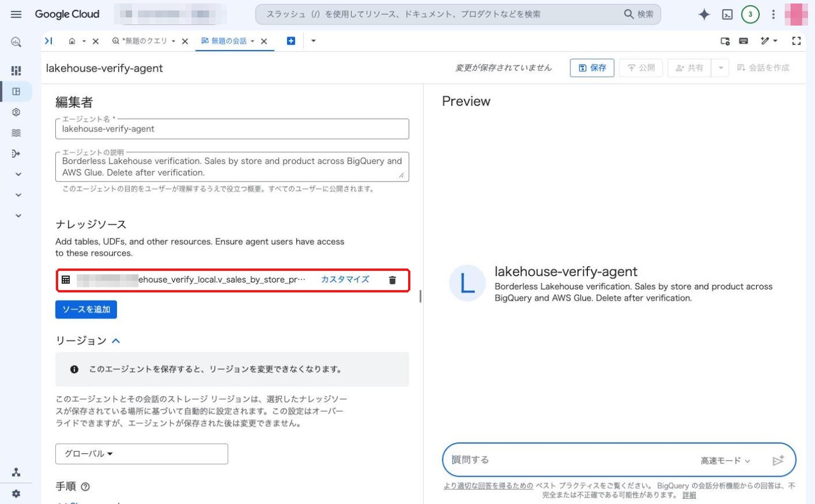Switch to the home tab
This screenshot has width=815, height=504.
coord(72,41)
